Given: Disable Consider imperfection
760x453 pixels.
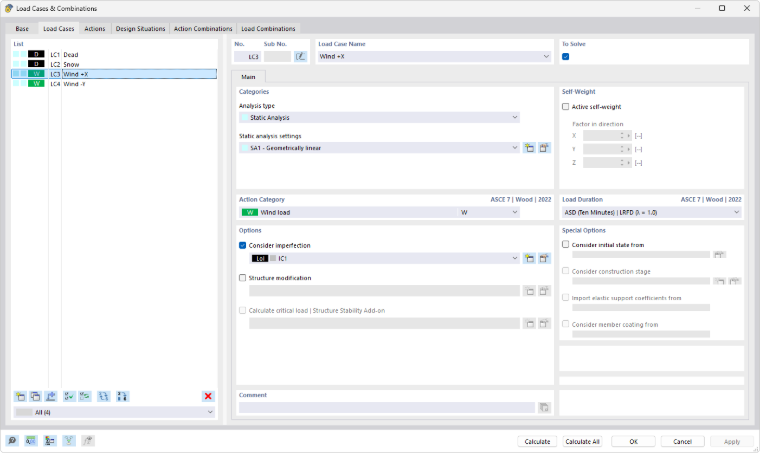Looking at the screenshot, I should (243, 245).
